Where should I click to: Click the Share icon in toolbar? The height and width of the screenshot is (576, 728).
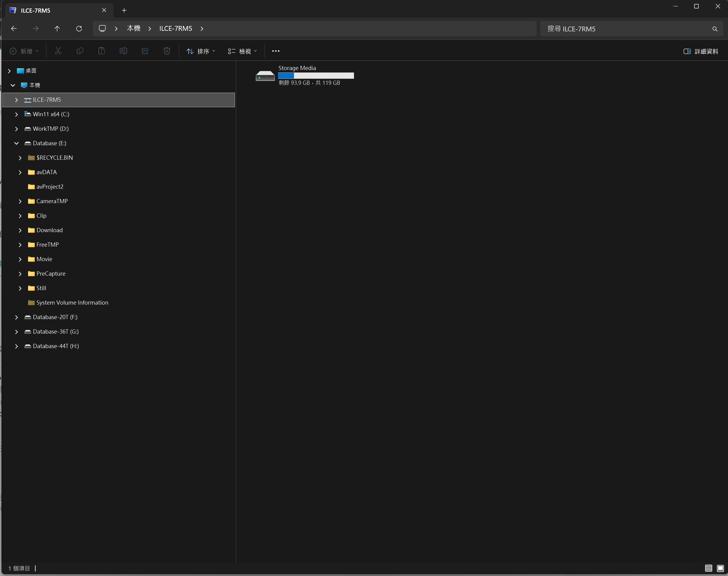point(145,51)
